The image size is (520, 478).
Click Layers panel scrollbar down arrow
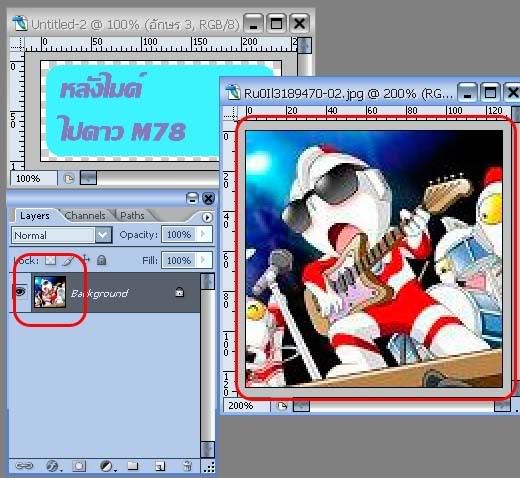click(207, 450)
